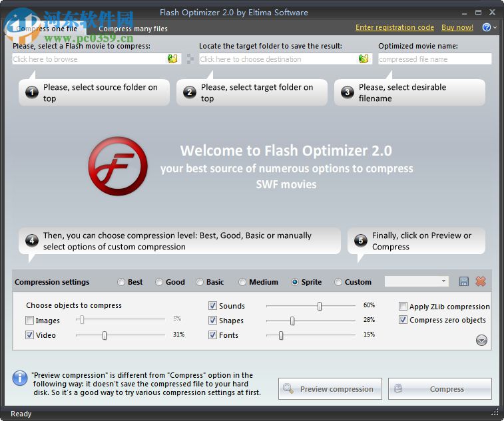Click the Video compression slider handle

(x=105, y=335)
